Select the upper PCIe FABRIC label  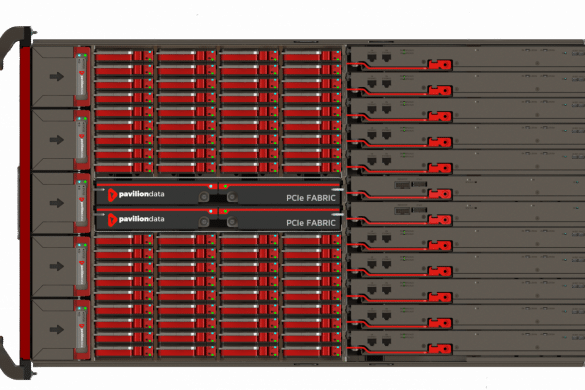(311, 198)
